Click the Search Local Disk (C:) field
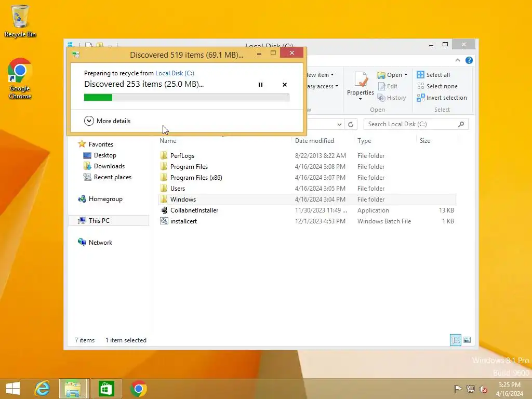The height and width of the screenshot is (399, 532). point(416,124)
